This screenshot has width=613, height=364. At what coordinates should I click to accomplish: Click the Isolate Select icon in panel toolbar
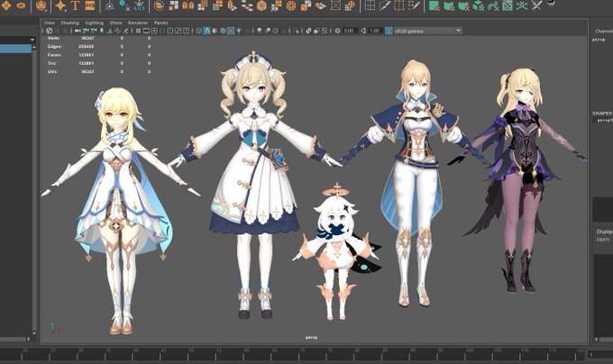(297, 31)
